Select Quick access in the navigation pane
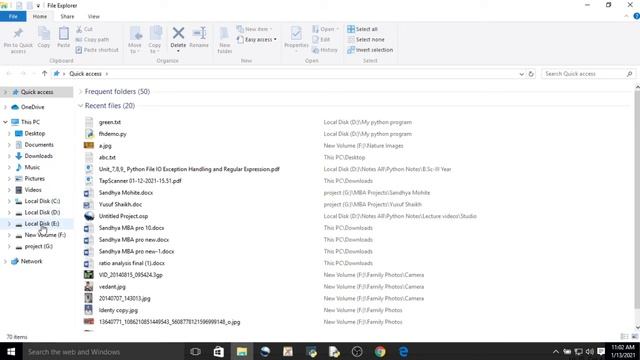The width and height of the screenshot is (640, 360). click(37, 92)
